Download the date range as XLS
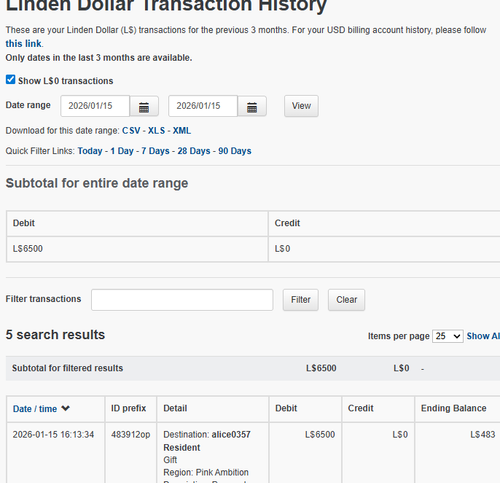 (x=156, y=131)
